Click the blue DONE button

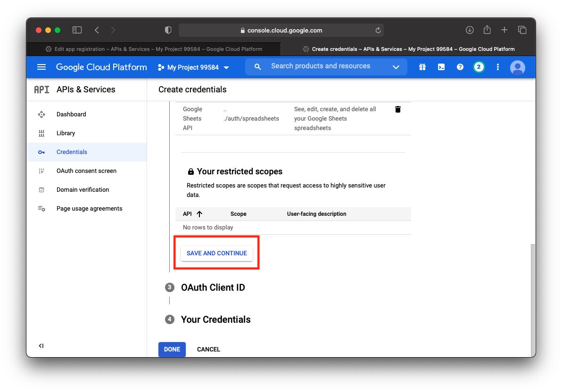tap(172, 349)
